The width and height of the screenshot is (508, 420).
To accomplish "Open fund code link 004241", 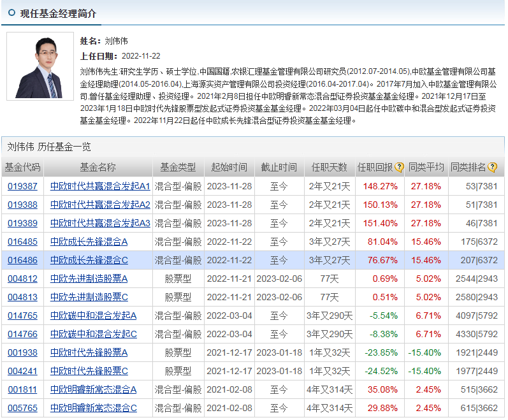I will (22, 371).
